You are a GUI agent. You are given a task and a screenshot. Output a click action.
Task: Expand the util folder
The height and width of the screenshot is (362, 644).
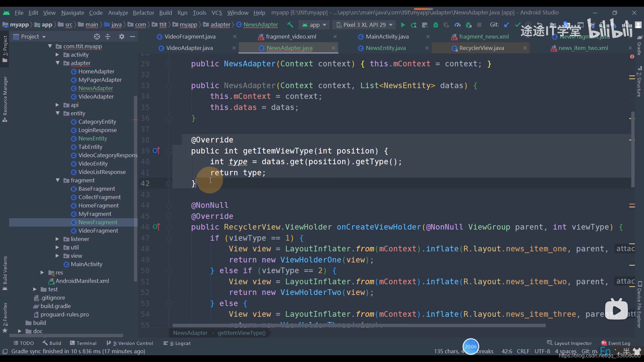click(x=57, y=247)
